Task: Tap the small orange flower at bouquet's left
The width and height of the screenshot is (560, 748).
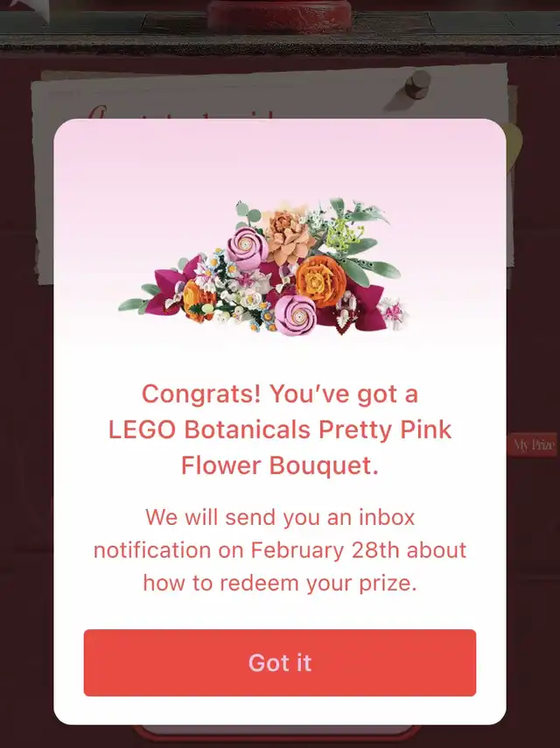Action: [197, 300]
